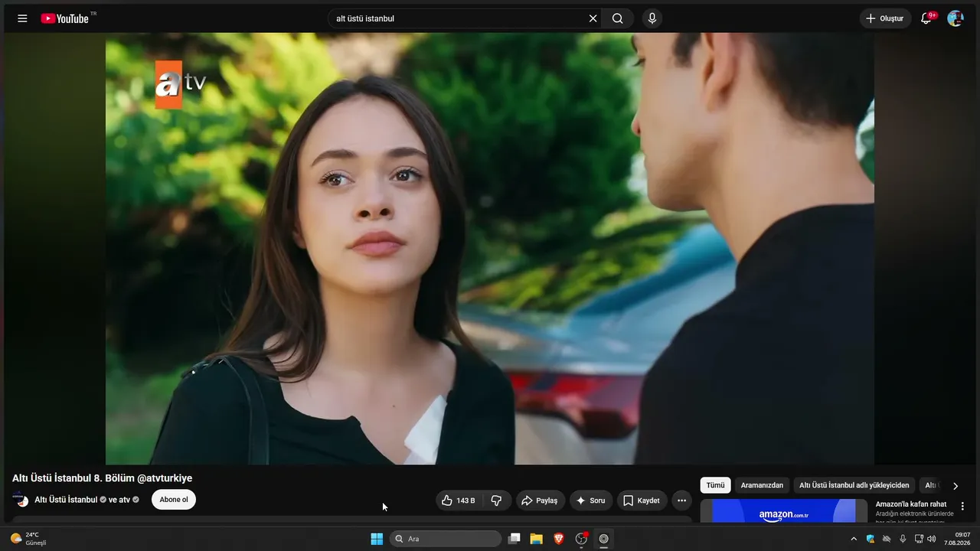Launch Brave browser from the taskbar
This screenshot has height=551, width=980.
pyautogui.click(x=559, y=539)
